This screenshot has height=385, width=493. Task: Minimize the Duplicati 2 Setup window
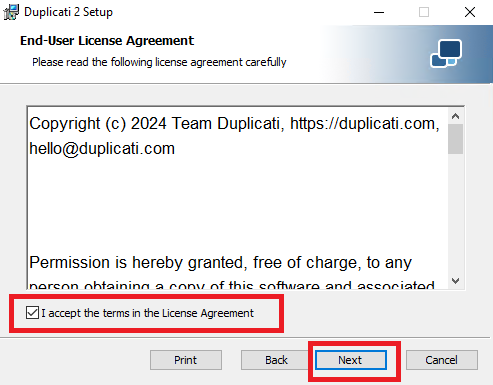point(379,13)
